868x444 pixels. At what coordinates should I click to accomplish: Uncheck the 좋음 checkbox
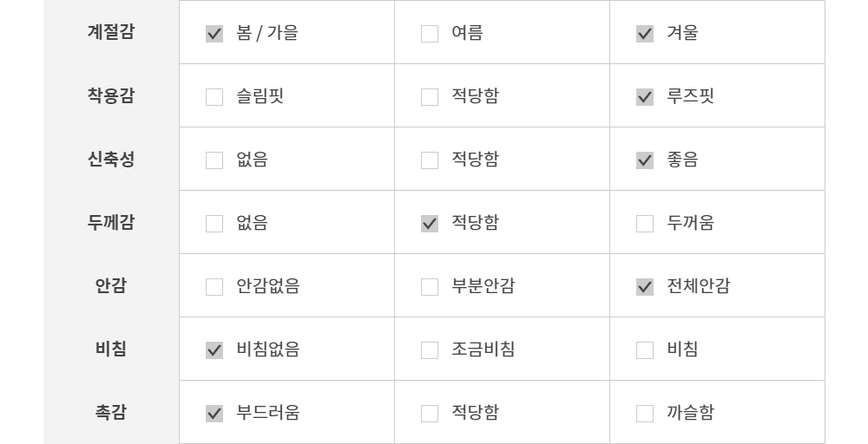point(645,160)
